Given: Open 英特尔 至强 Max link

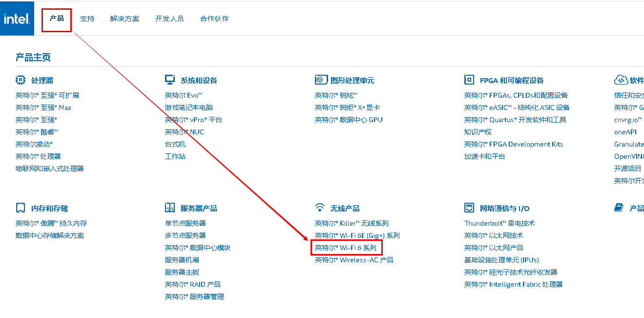Looking at the screenshot, I should pos(43,107).
